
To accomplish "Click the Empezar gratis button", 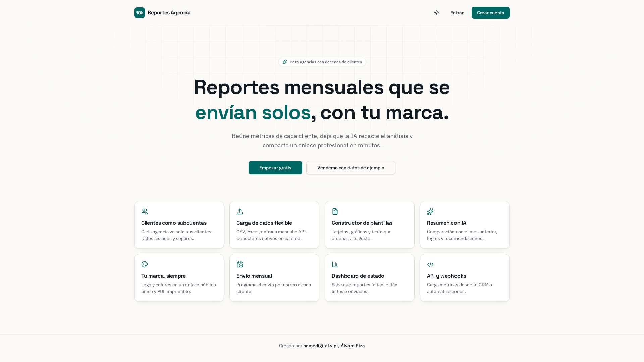I will (x=275, y=168).
